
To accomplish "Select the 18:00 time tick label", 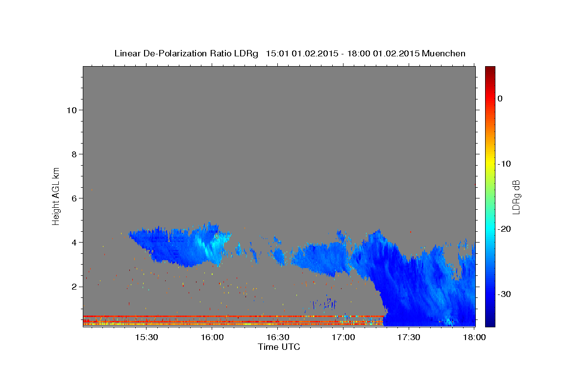I will pos(474,337).
